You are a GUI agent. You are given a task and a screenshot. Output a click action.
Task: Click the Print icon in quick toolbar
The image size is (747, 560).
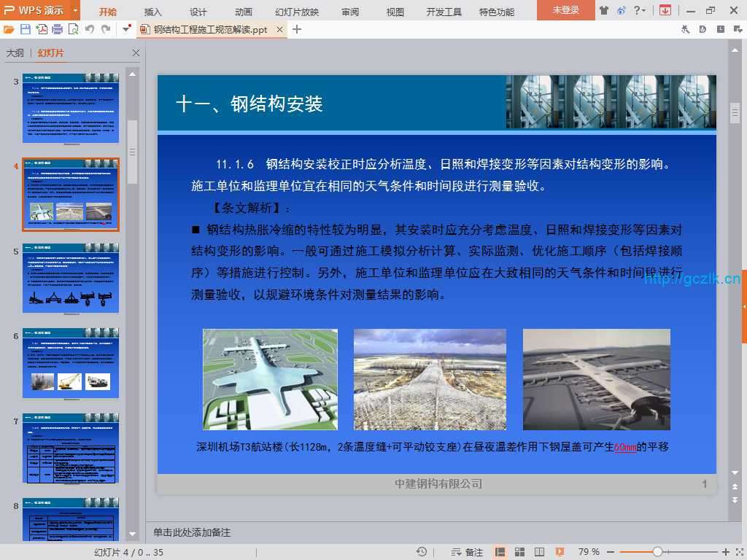pyautogui.click(x=57, y=29)
